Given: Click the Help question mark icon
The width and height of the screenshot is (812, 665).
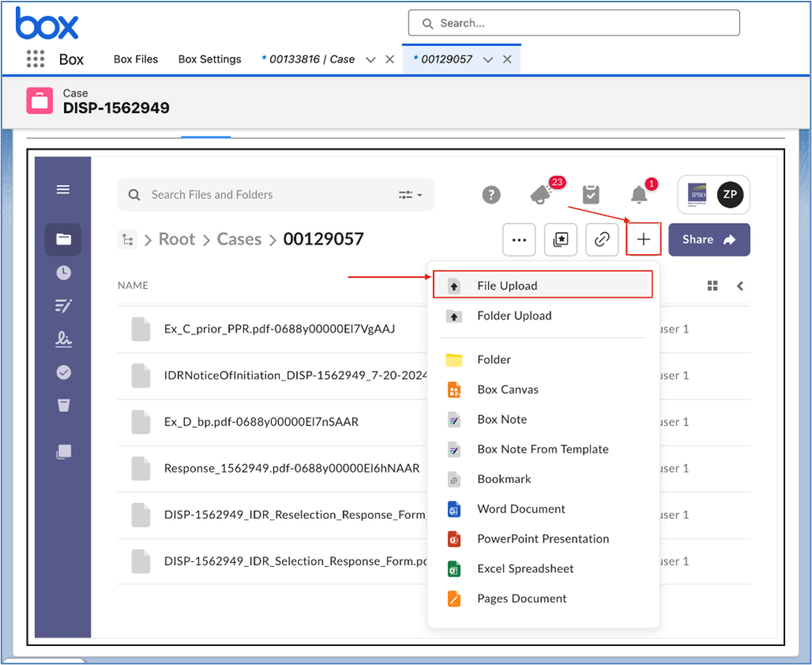Looking at the screenshot, I should [492, 195].
